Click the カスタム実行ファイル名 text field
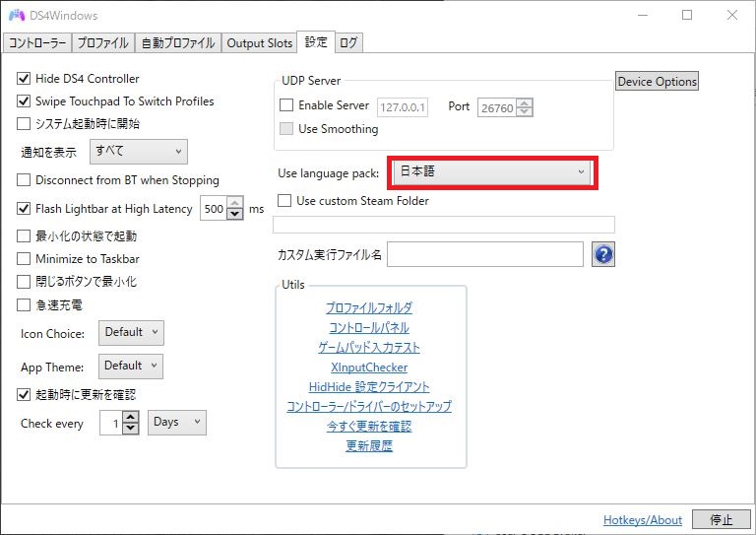 tap(484, 255)
